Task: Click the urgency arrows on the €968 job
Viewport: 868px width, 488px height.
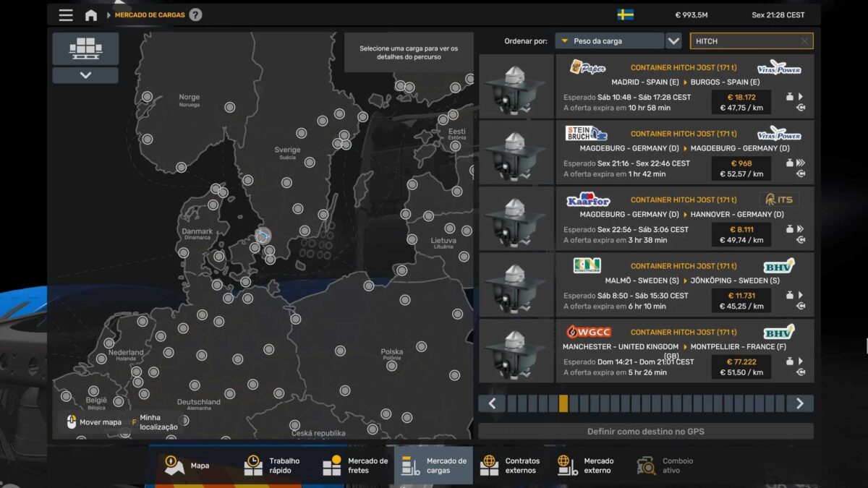Action: (801, 163)
